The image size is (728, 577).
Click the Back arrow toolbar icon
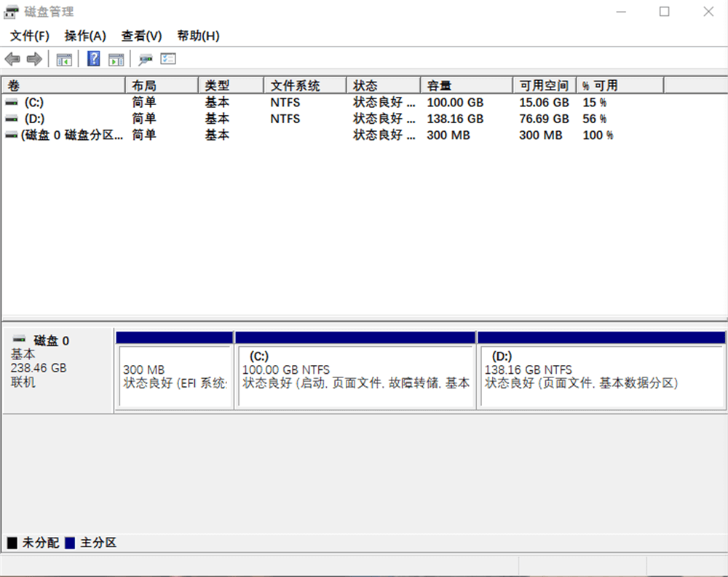[12, 59]
